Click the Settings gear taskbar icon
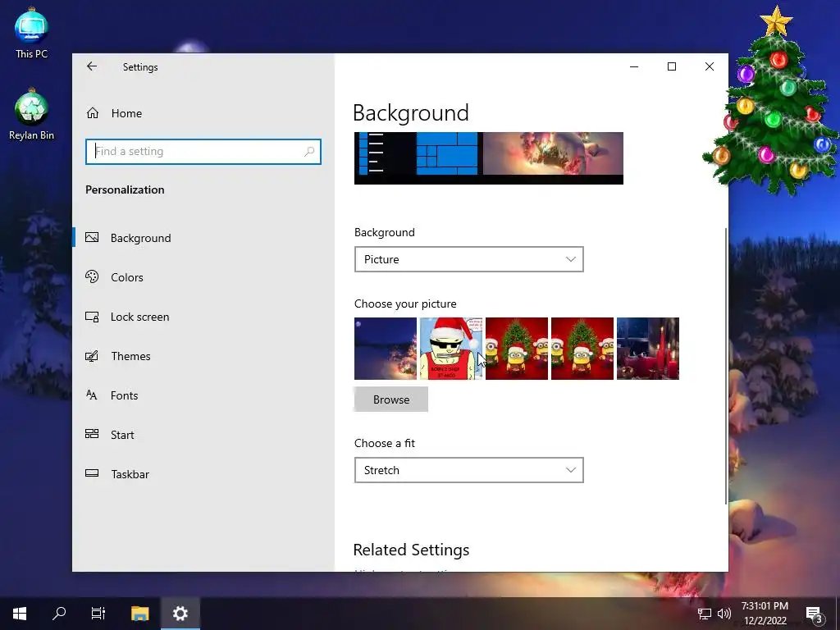The width and height of the screenshot is (840, 630). (180, 614)
